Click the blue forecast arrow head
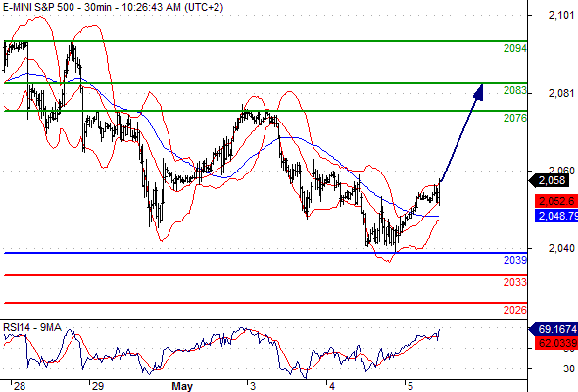The height and width of the screenshot is (392, 578). (x=479, y=92)
